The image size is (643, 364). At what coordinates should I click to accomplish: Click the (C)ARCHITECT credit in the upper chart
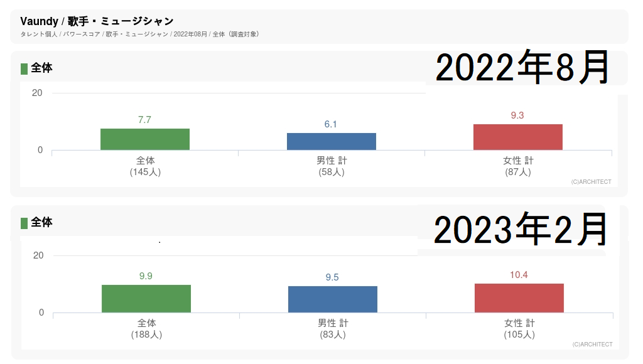(x=591, y=182)
